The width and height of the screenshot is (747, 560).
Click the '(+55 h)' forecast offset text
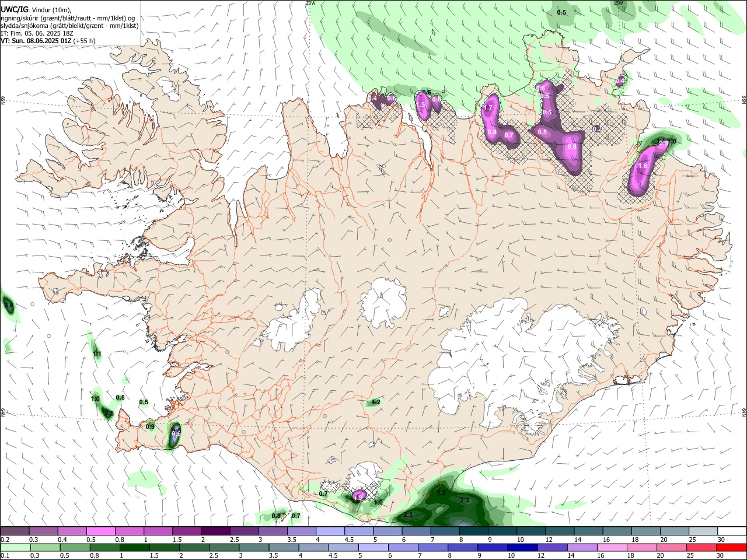85,41
